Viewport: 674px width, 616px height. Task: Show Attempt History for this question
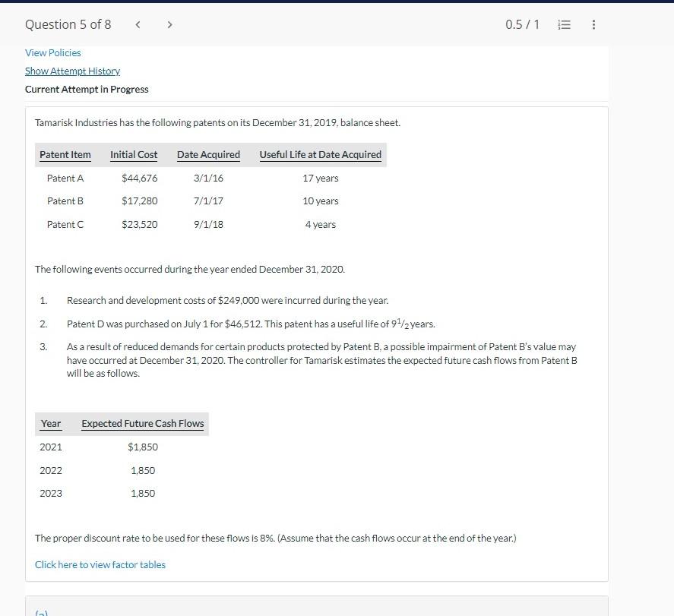pos(72,71)
